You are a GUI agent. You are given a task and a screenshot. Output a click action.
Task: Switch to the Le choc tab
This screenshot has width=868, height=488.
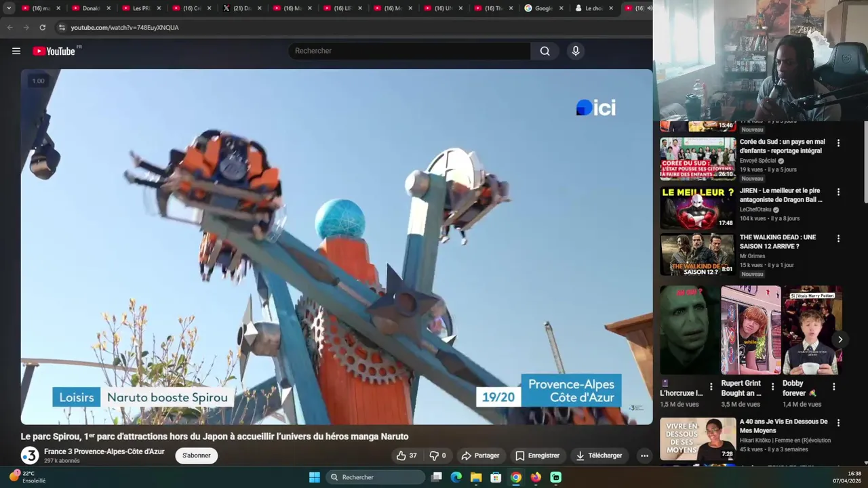tap(593, 8)
